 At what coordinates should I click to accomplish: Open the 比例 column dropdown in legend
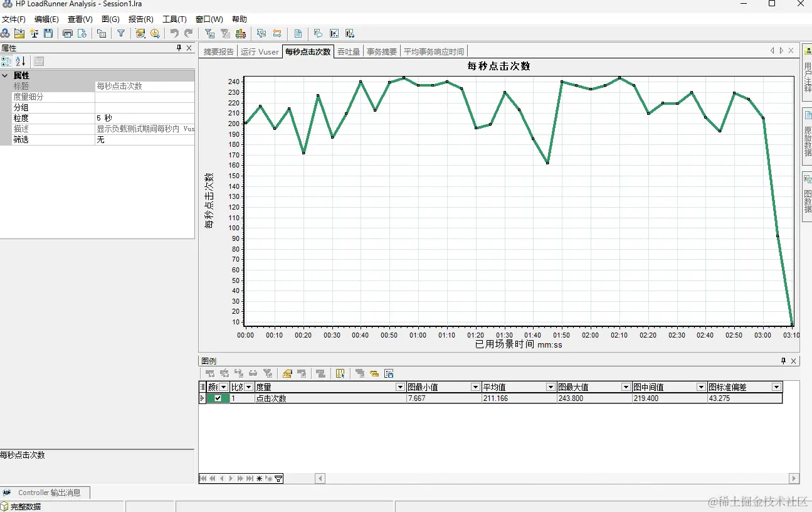point(249,387)
